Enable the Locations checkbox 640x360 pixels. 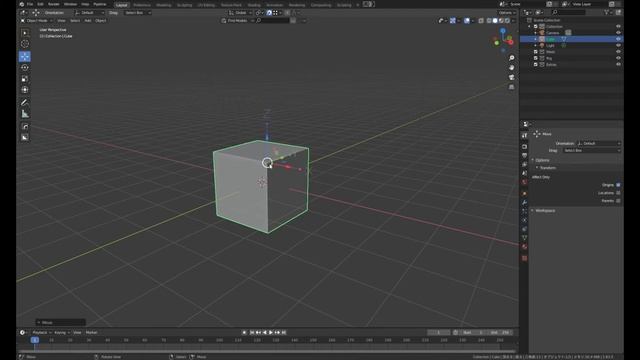(618, 193)
